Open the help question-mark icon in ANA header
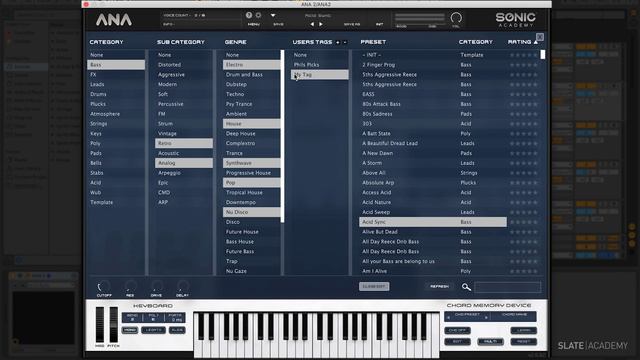The height and width of the screenshot is (360, 640). coord(249,16)
